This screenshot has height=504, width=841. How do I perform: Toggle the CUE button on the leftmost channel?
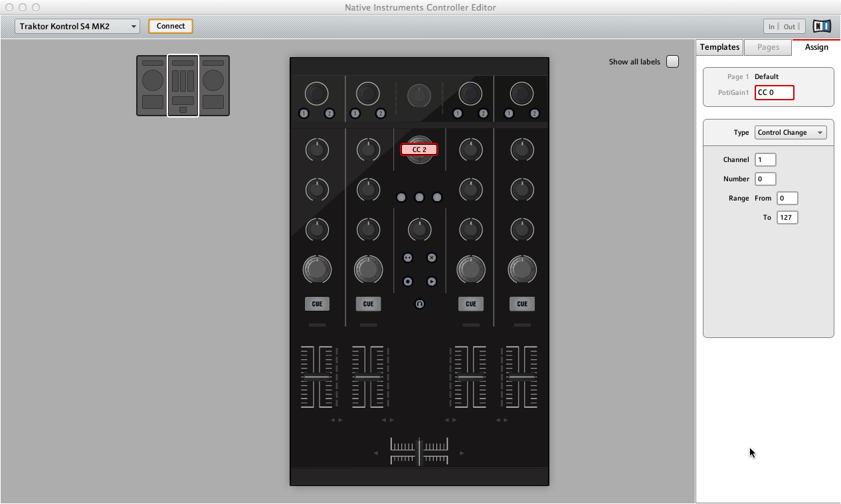(317, 303)
